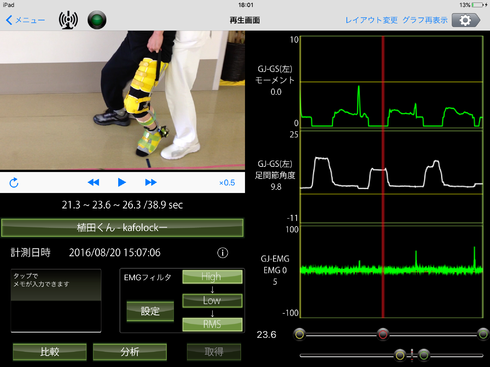This screenshot has height=367, width=490.
Task: Tap the EMGフィルタ label
Action: click(x=147, y=277)
